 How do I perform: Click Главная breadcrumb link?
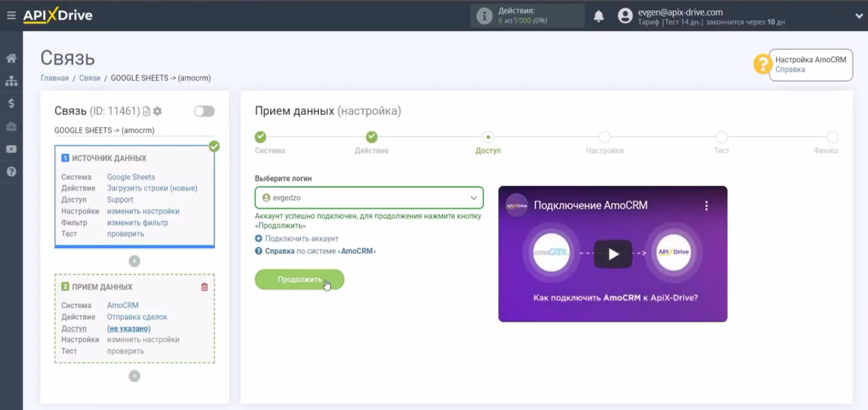tap(55, 78)
